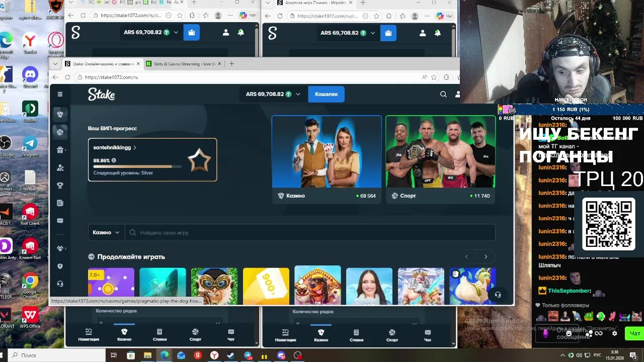This screenshot has width=644, height=362.
Task: Click the Stake logo in front window
Action: (x=101, y=94)
